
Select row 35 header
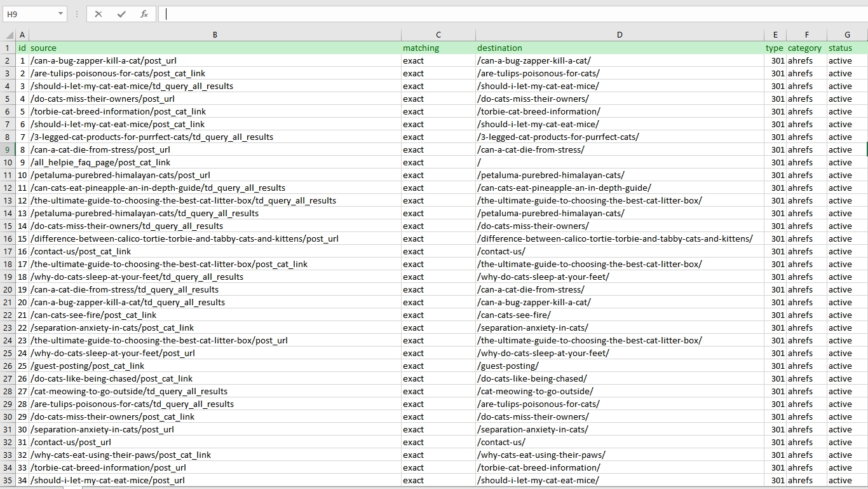(8, 480)
